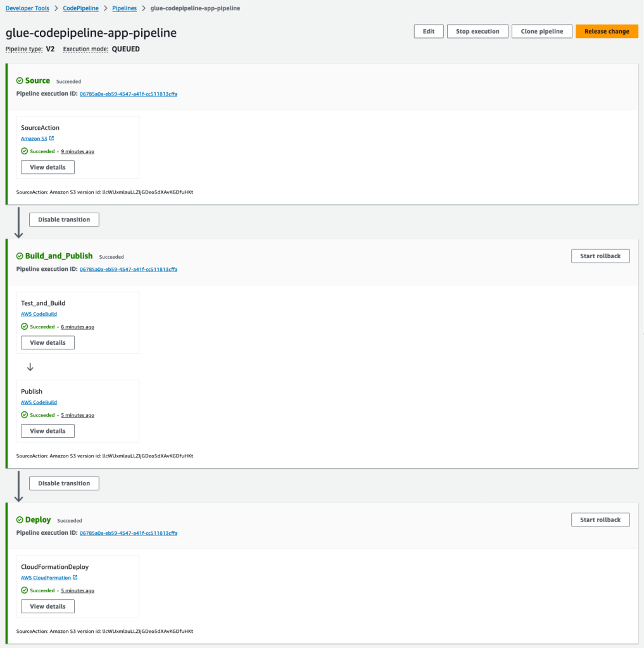Image resolution: width=644 pixels, height=648 pixels.
Task: Stop the current pipeline execution
Action: tap(477, 30)
